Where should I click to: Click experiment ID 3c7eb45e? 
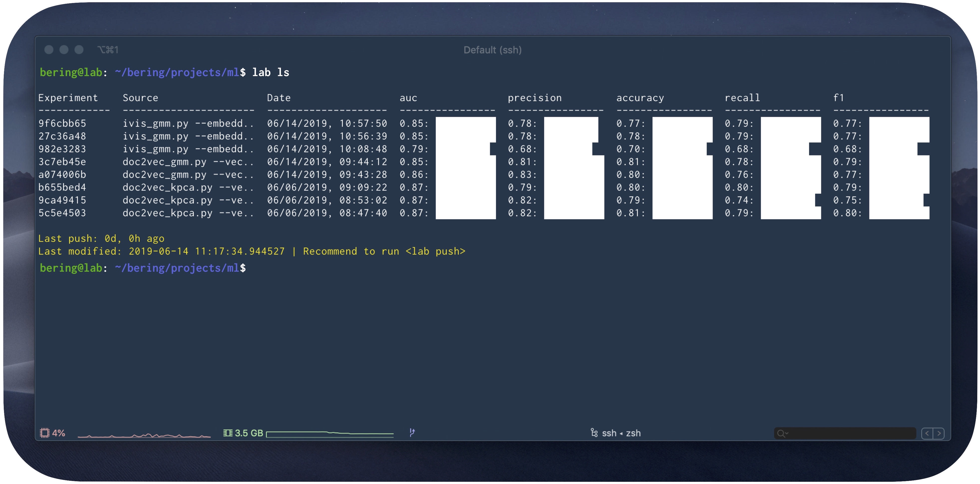[x=62, y=162]
